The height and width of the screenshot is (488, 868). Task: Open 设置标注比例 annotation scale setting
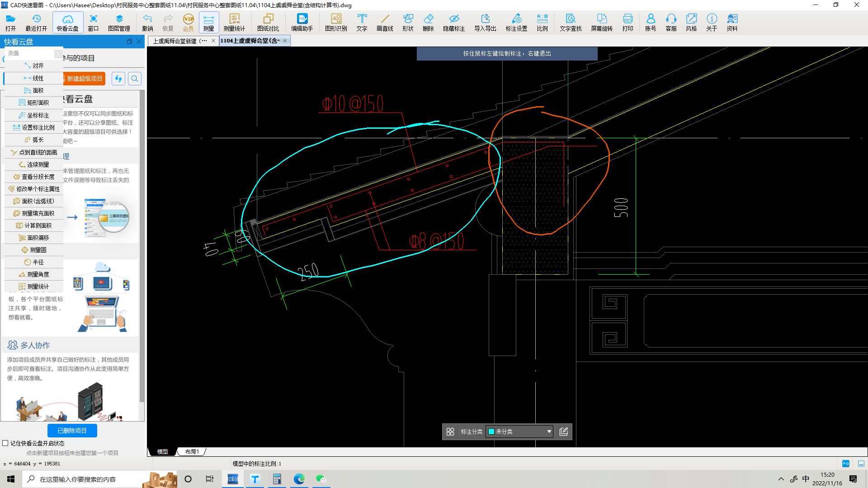(34, 127)
